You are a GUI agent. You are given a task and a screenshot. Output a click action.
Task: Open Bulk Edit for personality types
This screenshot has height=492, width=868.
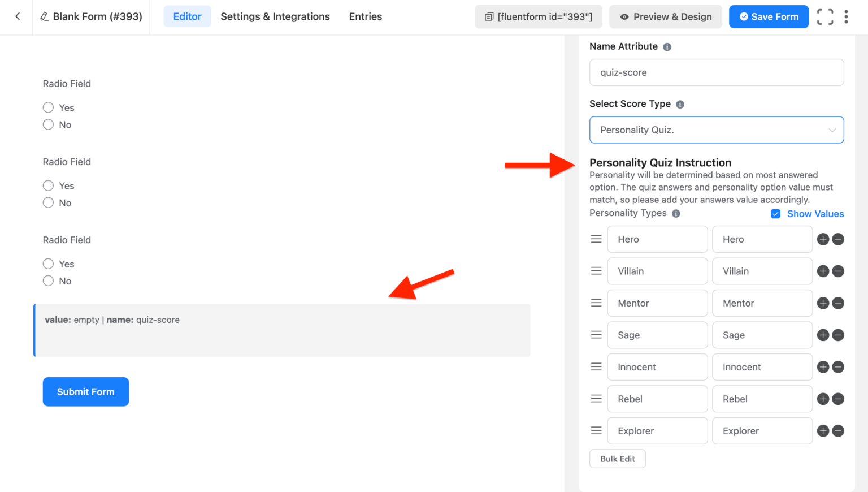tap(617, 459)
